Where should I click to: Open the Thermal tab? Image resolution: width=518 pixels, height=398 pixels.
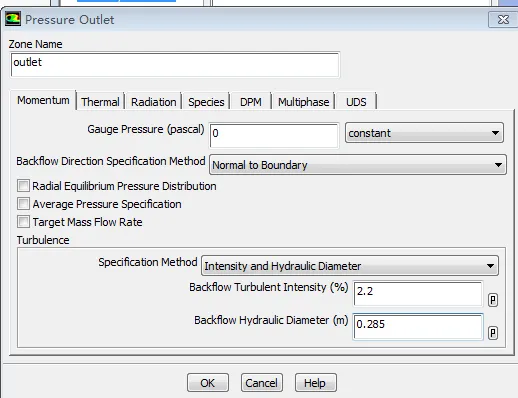[100, 102]
